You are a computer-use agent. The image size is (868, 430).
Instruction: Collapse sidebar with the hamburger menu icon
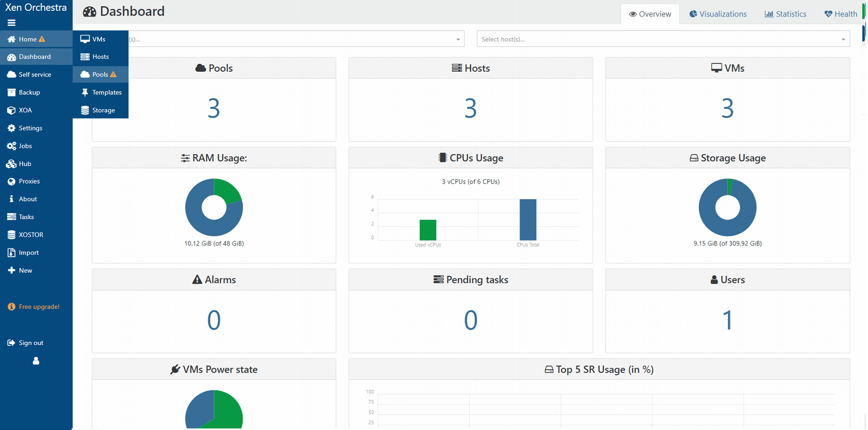point(11,23)
